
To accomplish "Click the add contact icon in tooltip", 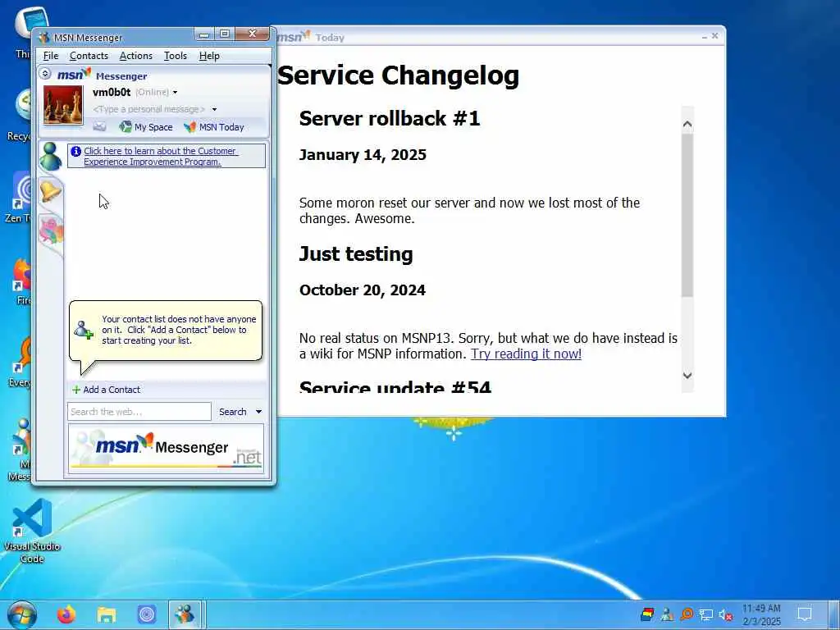I will coord(84,330).
